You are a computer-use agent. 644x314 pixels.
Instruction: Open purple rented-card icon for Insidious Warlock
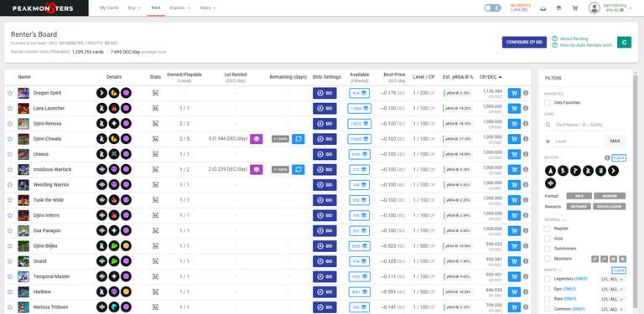(x=257, y=169)
